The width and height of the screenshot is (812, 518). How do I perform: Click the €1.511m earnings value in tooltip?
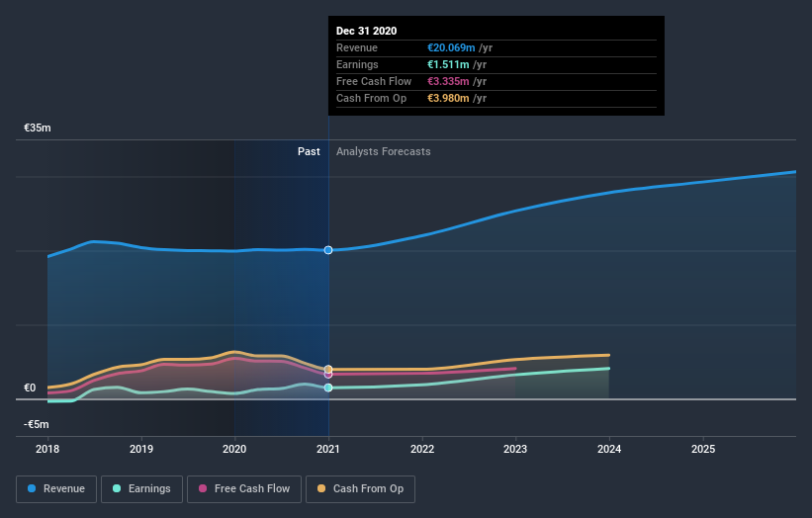pyautogui.click(x=448, y=64)
